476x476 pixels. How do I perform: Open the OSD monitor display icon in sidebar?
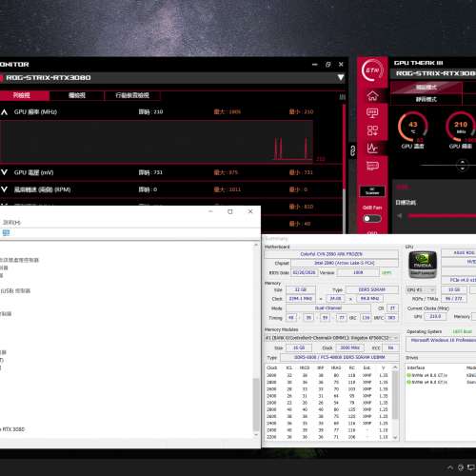coord(372,113)
